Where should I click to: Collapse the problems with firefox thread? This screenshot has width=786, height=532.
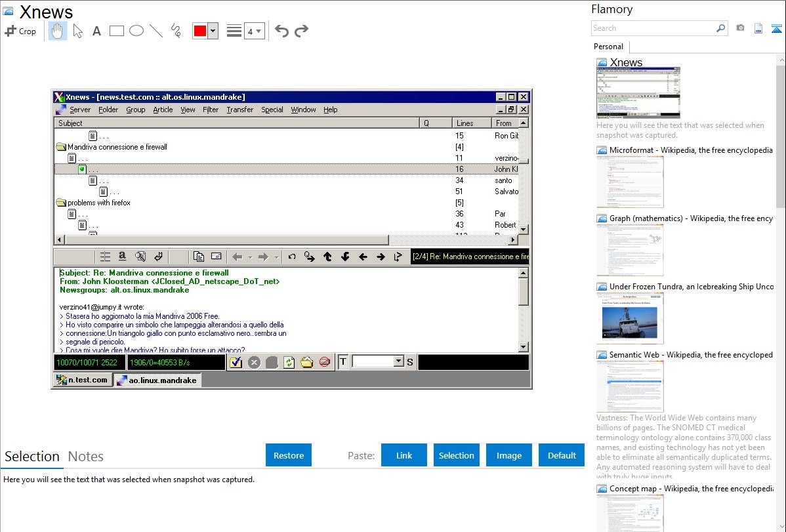61,203
